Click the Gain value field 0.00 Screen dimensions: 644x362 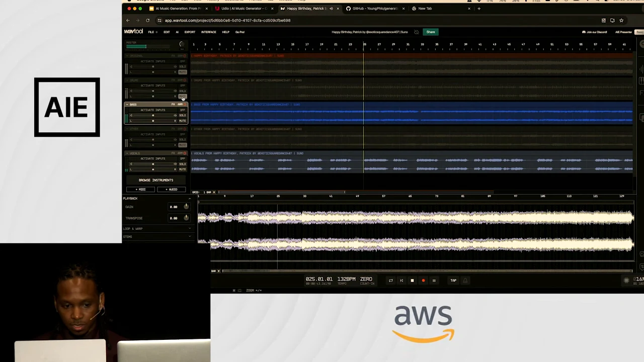click(x=174, y=207)
